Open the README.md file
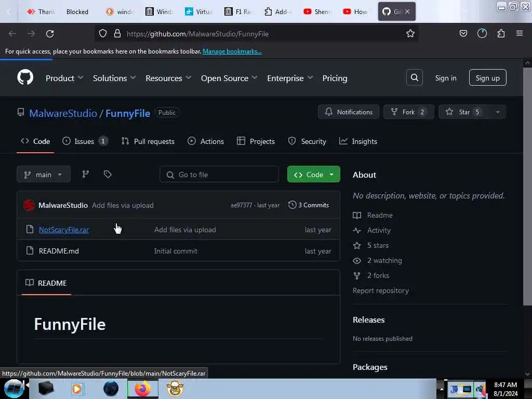 pos(59,251)
